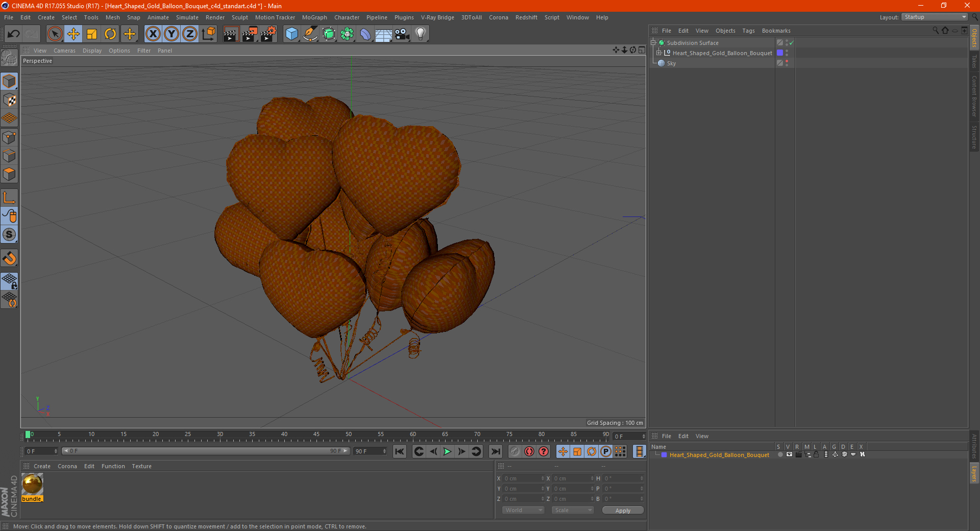Toggle Z axis lock
This screenshot has width=980, height=531.
click(190, 34)
